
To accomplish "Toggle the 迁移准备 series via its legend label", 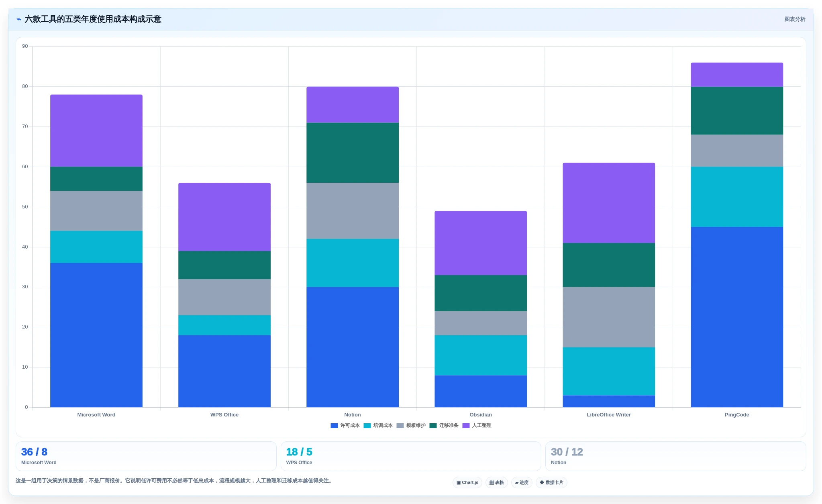I will tap(449, 426).
